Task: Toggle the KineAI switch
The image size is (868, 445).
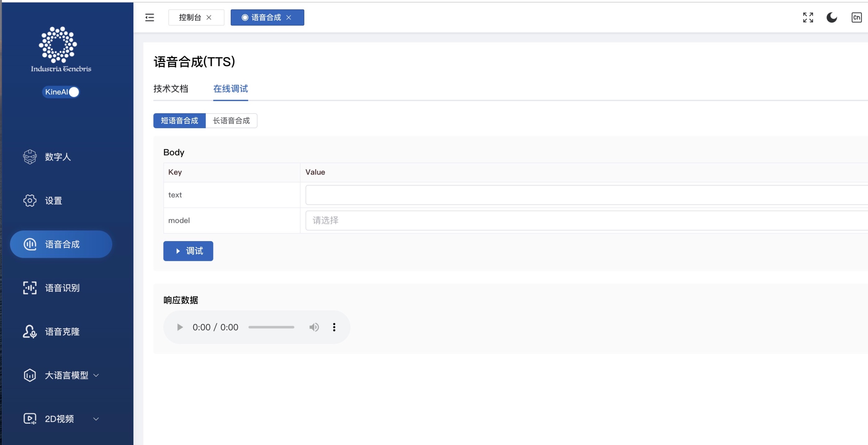Action: coord(61,92)
